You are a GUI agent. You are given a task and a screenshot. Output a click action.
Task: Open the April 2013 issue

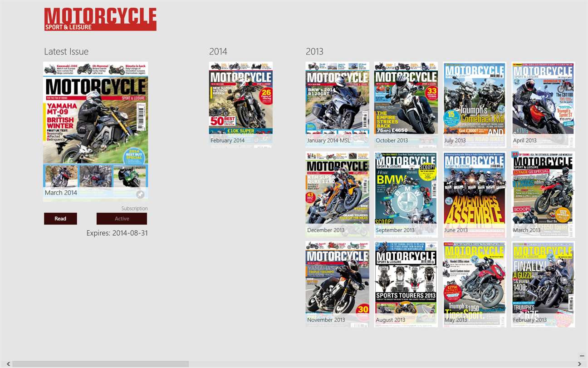[x=543, y=104]
